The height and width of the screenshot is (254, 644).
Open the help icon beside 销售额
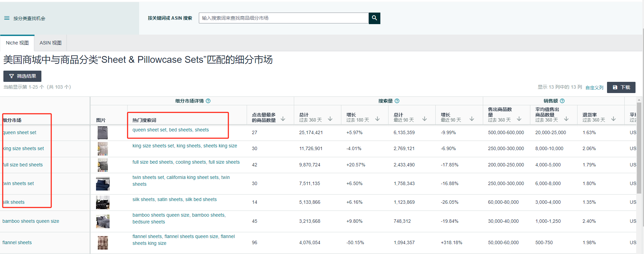[x=562, y=101]
